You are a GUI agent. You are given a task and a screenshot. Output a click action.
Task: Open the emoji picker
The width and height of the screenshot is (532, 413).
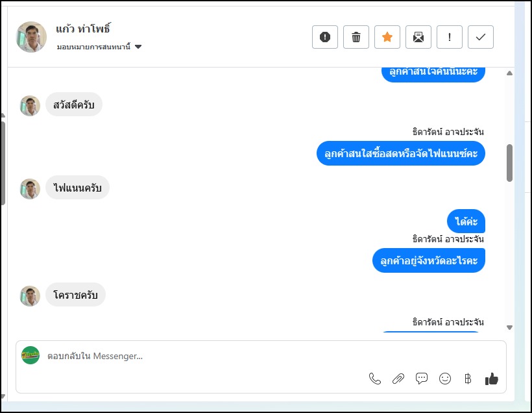pyautogui.click(x=445, y=379)
